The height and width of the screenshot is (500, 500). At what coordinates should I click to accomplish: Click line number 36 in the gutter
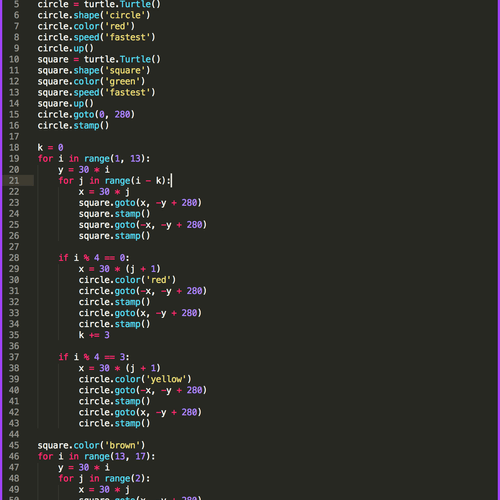(x=14, y=346)
